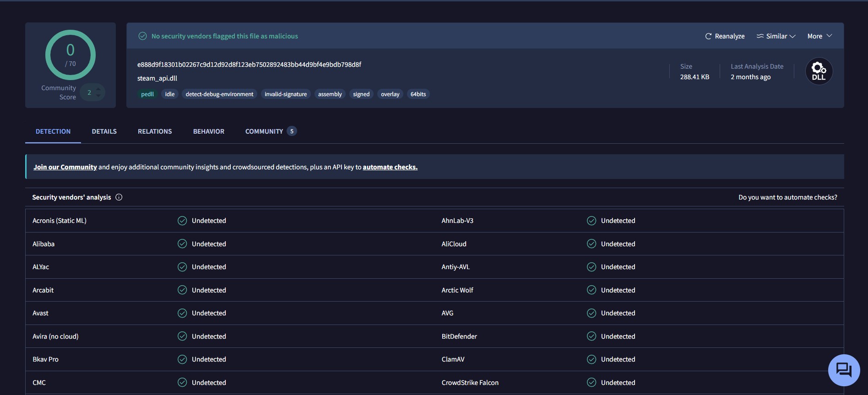Click the check icon in Acronis (Static ML) row
This screenshot has width=868, height=395.
182,221
